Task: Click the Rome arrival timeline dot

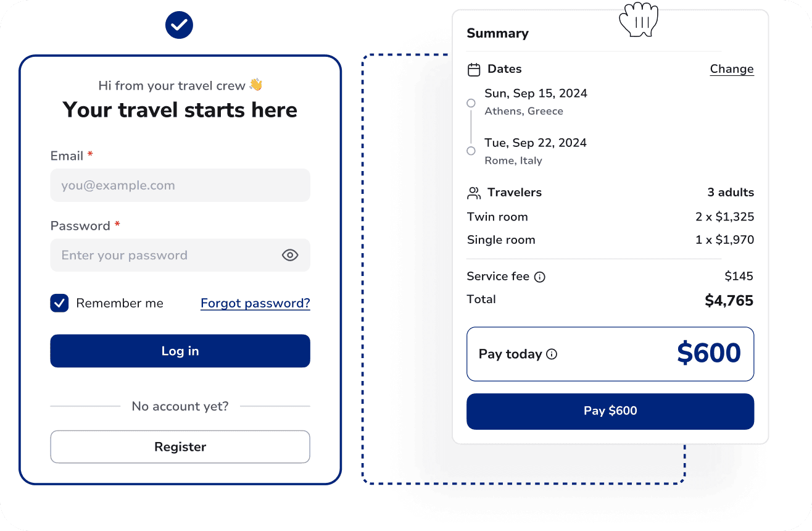Action: pos(471,151)
